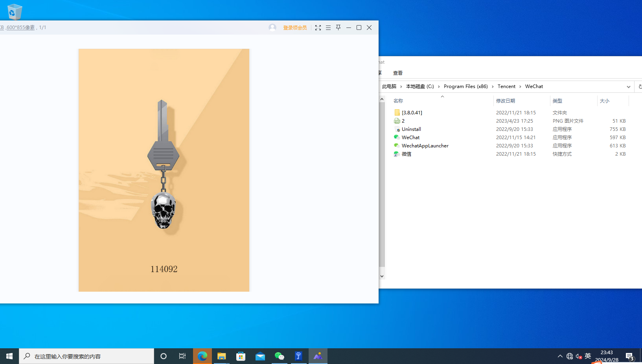This screenshot has height=364, width=642.
Task: Open the image viewer hamburger menu
Action: tap(328, 28)
